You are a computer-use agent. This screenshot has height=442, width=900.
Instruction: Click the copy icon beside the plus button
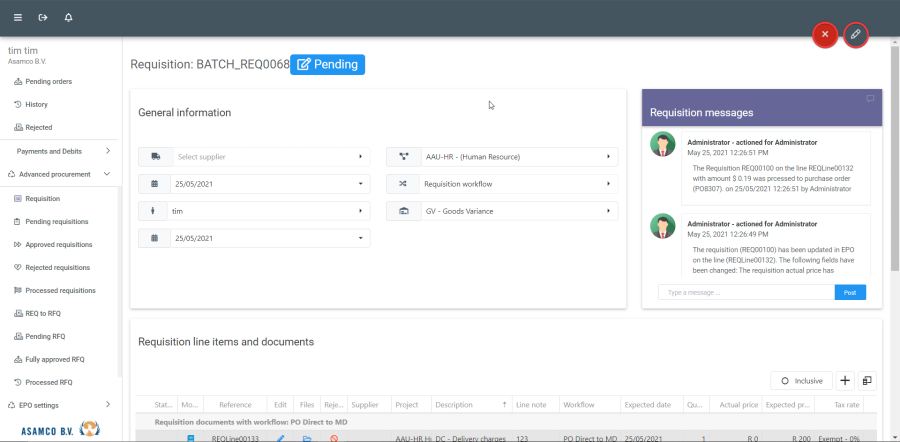coord(866,381)
